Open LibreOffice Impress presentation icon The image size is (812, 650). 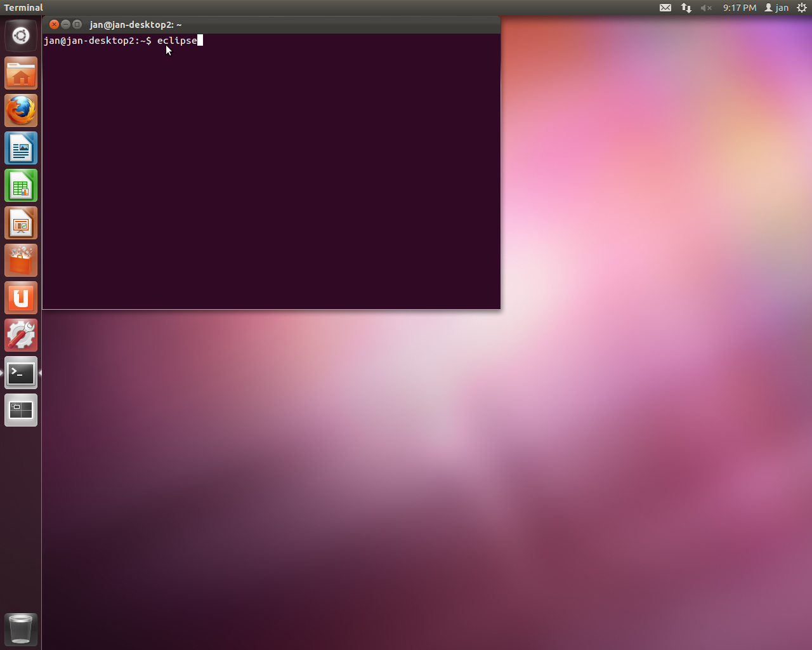21,223
